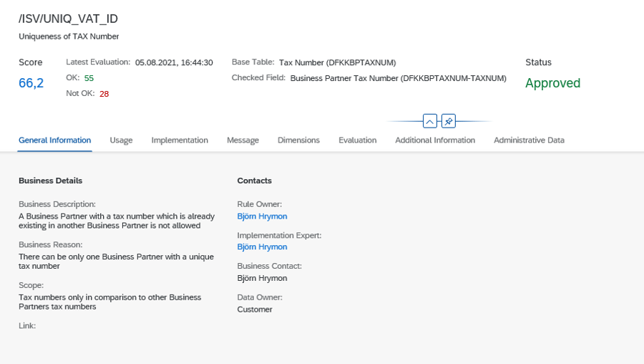The image size is (644, 364).
Task: Click the Checked Field label
Action: 258,77
